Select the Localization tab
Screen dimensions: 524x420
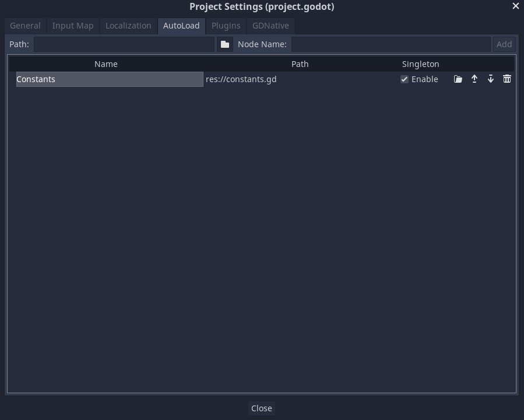pos(128,26)
